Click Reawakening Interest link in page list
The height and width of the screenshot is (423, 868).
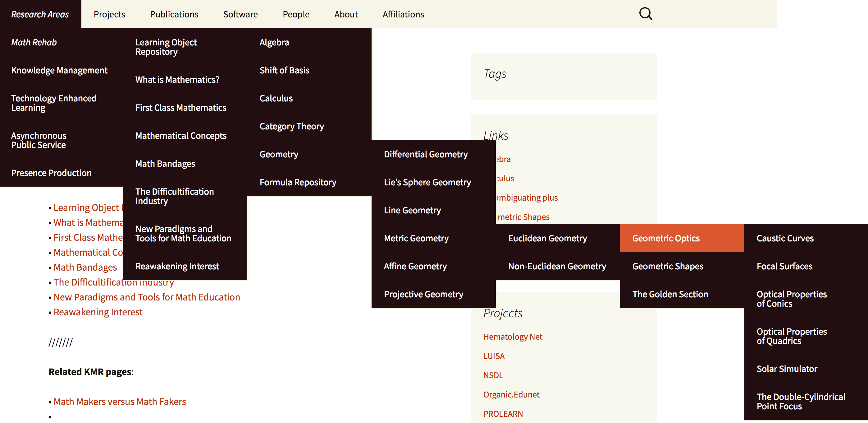click(98, 312)
